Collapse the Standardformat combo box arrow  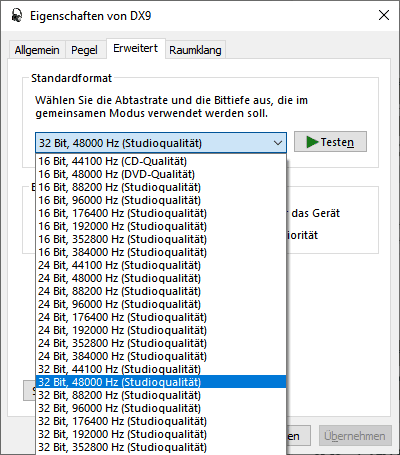(278, 143)
